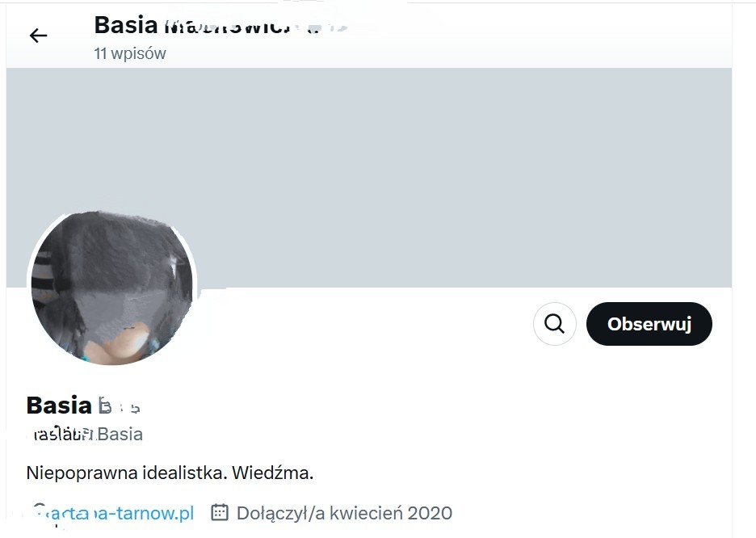Click the bold Basia display name under the avatar
Image resolution: width=756 pixels, height=538 pixels.
coord(59,406)
